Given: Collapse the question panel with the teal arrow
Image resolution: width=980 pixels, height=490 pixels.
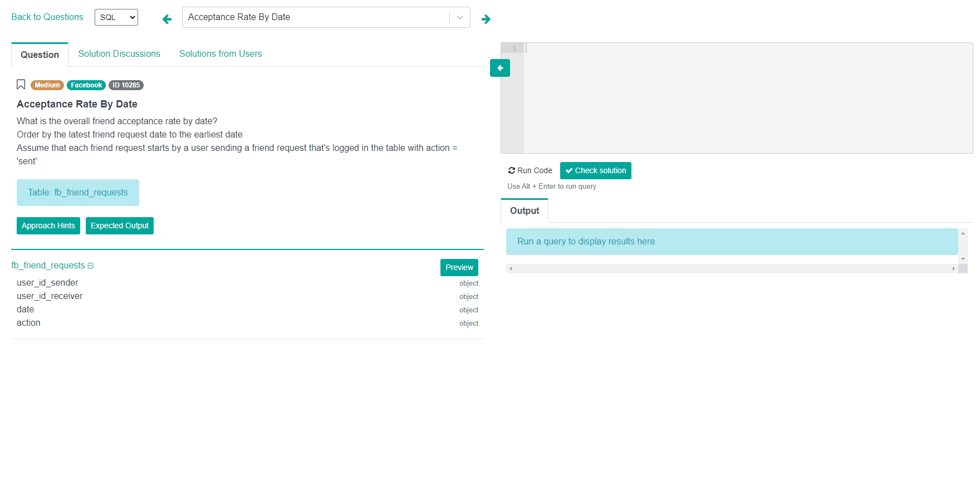Looking at the screenshot, I should (500, 68).
